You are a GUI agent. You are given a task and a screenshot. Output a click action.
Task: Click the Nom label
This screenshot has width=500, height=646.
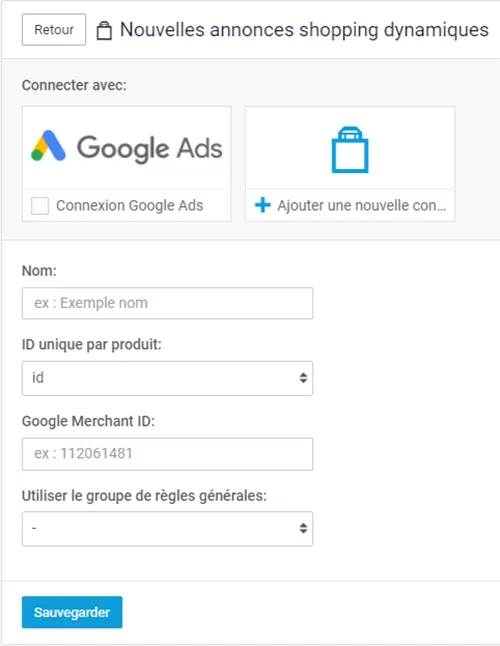(39, 271)
